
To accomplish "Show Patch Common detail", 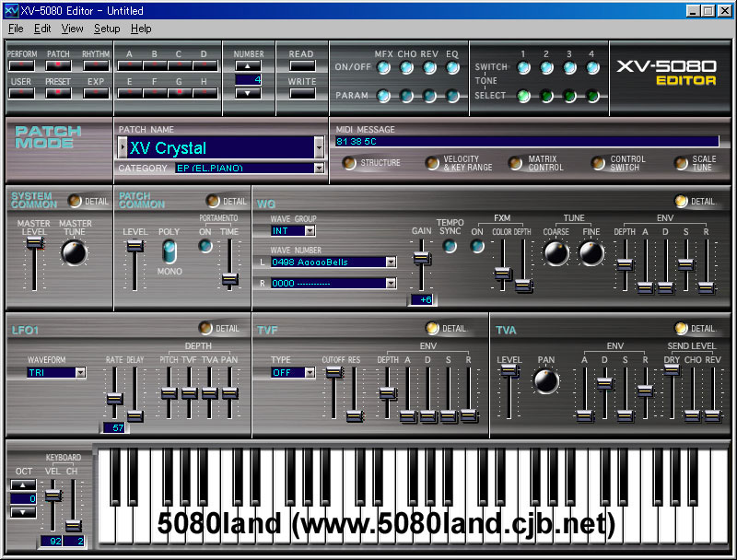I will click(x=213, y=201).
